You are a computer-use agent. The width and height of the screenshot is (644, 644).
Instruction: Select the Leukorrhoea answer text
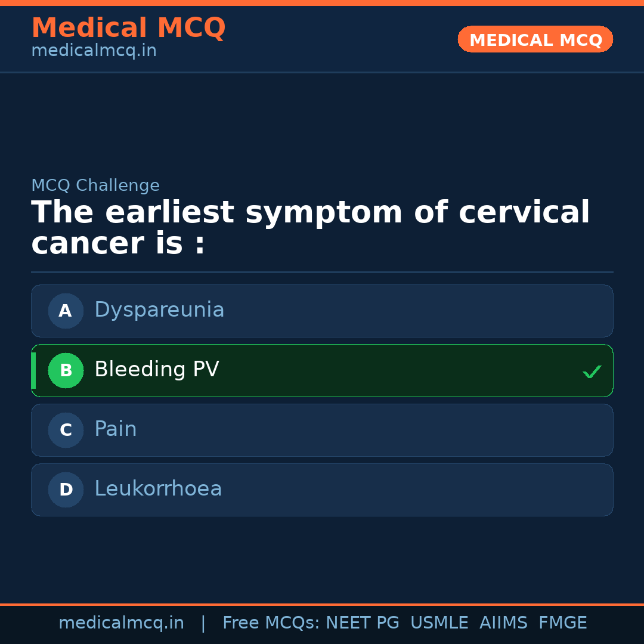point(158,489)
